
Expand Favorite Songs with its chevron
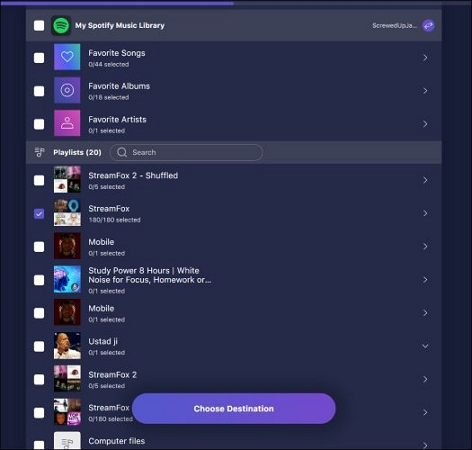425,58
